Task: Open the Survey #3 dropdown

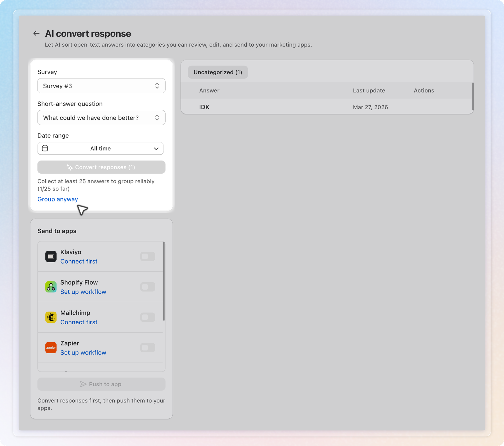Action: [101, 86]
